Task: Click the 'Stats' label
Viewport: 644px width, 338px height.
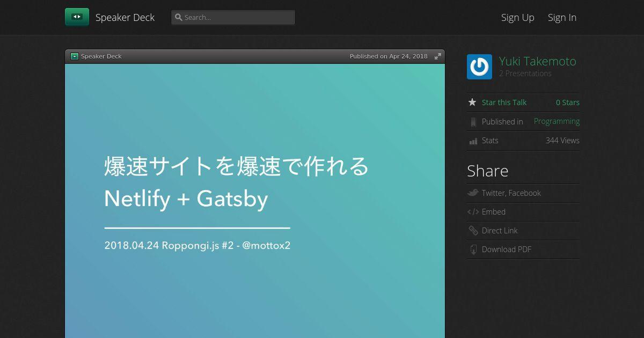Action: tap(490, 141)
